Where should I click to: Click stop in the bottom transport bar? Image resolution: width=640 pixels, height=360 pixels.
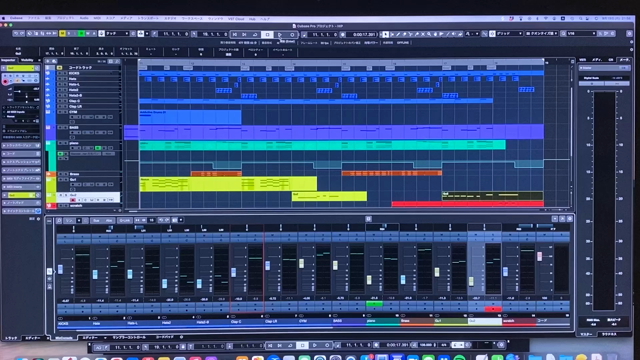302,345
